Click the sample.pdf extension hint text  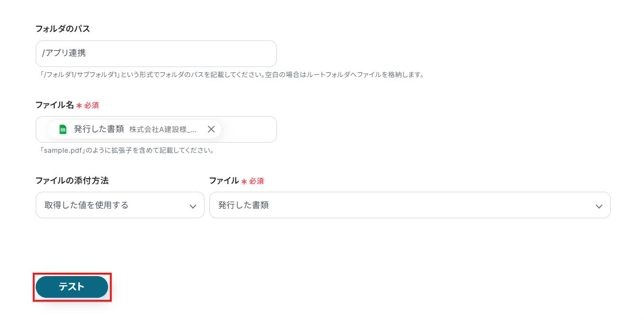pos(127,150)
